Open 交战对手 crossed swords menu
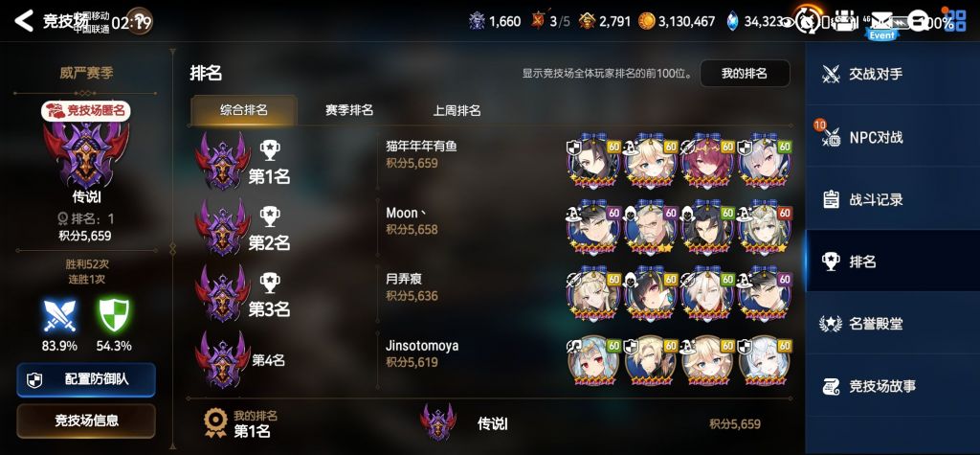980x455 pixels. (x=893, y=74)
